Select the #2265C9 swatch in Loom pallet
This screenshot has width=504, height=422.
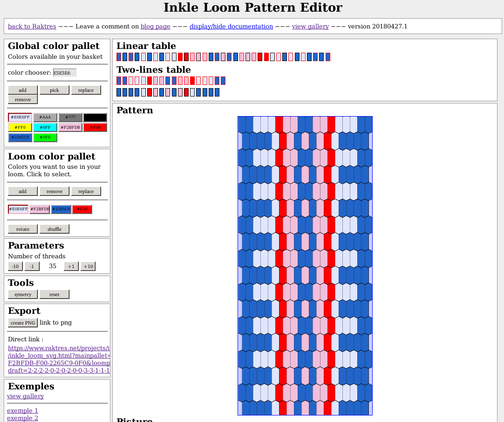coord(61,209)
